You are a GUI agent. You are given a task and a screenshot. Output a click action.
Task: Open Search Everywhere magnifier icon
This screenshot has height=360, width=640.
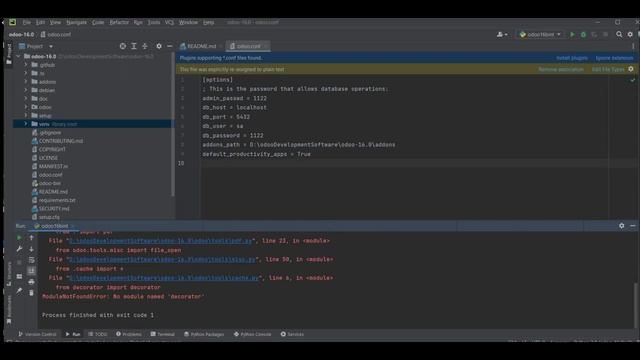tap(619, 35)
